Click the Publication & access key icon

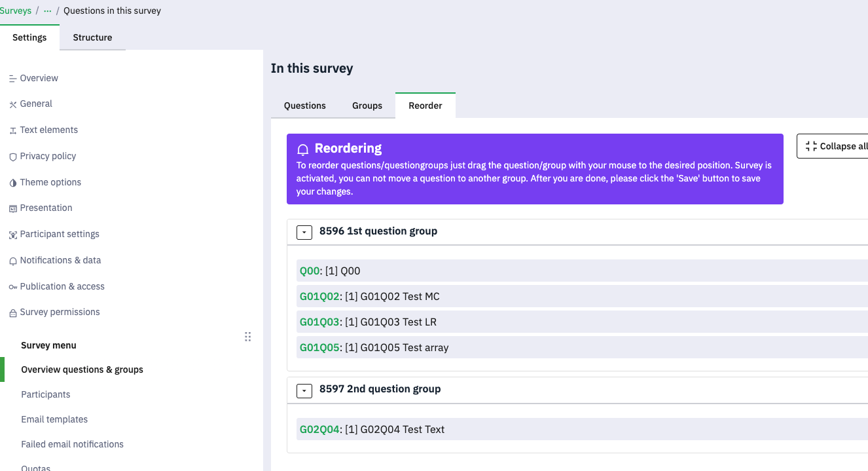(x=12, y=287)
